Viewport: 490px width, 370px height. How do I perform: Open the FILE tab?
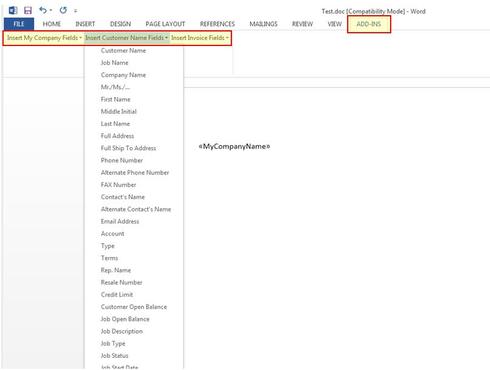click(x=19, y=24)
